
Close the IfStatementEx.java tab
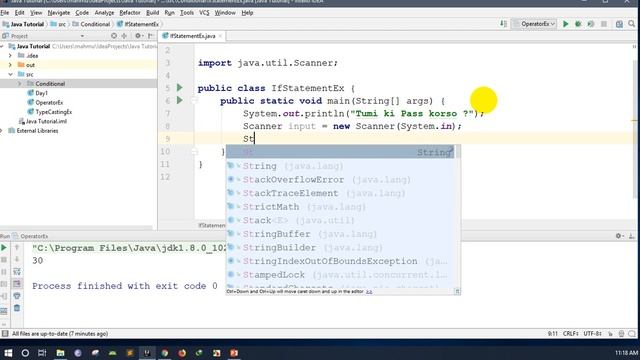coord(220,36)
